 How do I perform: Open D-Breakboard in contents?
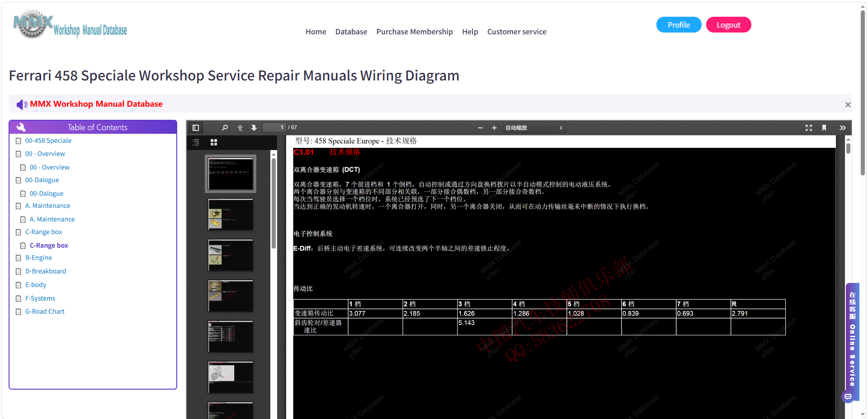(x=46, y=271)
